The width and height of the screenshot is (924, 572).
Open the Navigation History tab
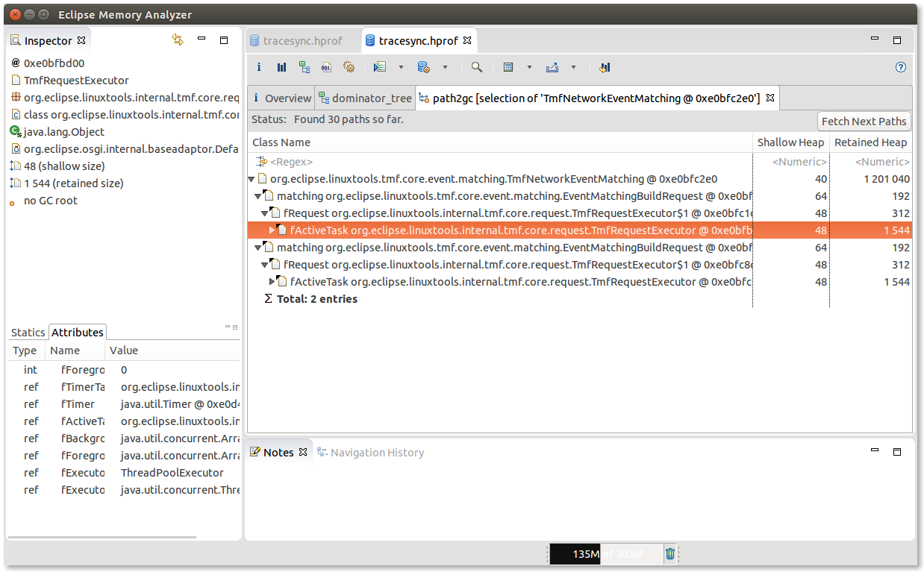(x=370, y=452)
